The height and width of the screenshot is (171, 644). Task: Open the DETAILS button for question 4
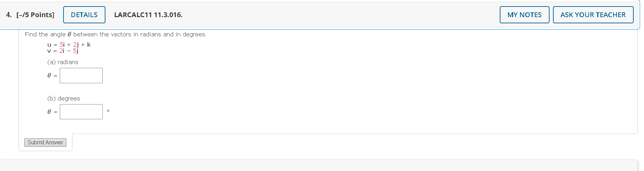(x=84, y=15)
